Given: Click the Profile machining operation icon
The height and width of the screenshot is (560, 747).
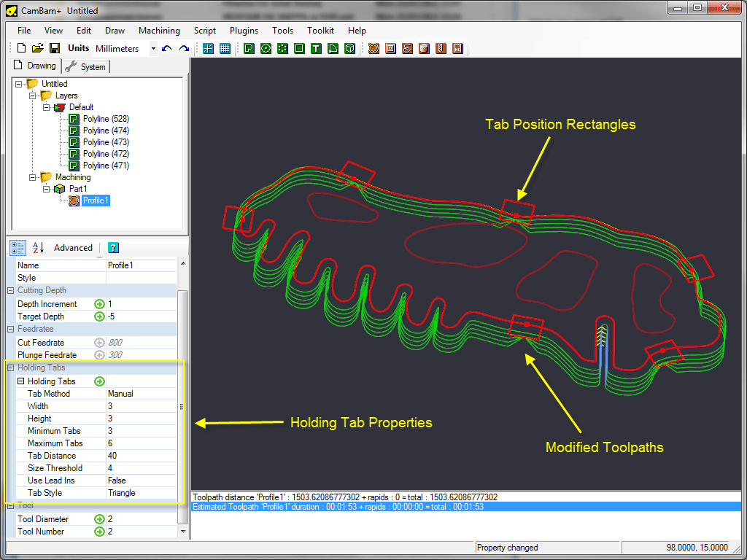Looking at the screenshot, I should [373, 49].
